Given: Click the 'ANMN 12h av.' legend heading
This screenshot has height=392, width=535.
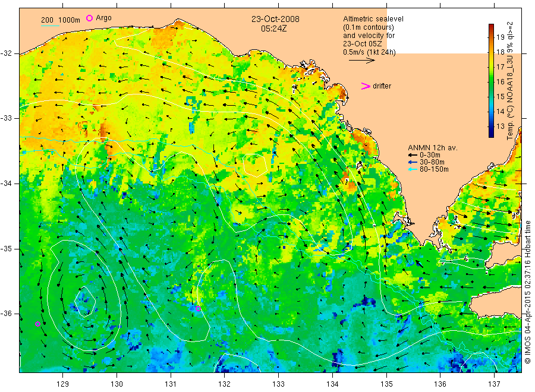Looking at the screenshot, I should coord(433,148).
